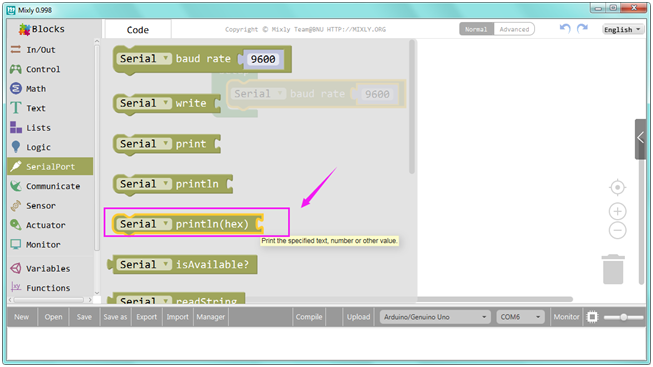Click the Math category icon

click(15, 88)
